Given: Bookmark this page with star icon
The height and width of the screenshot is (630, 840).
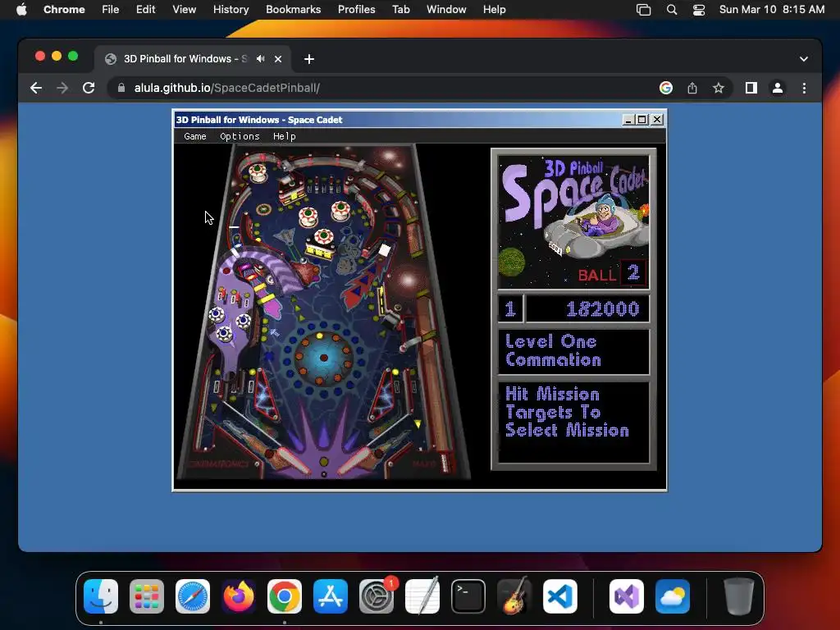Looking at the screenshot, I should 719,88.
